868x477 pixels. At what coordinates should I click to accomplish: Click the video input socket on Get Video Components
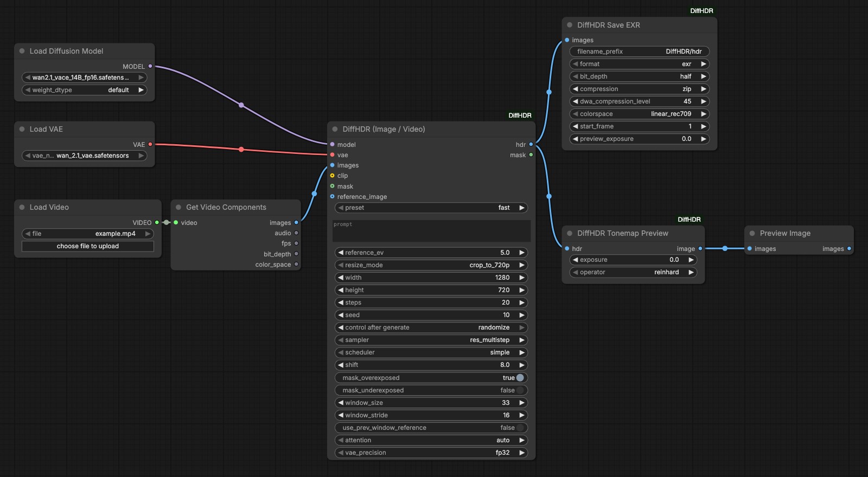(x=176, y=222)
